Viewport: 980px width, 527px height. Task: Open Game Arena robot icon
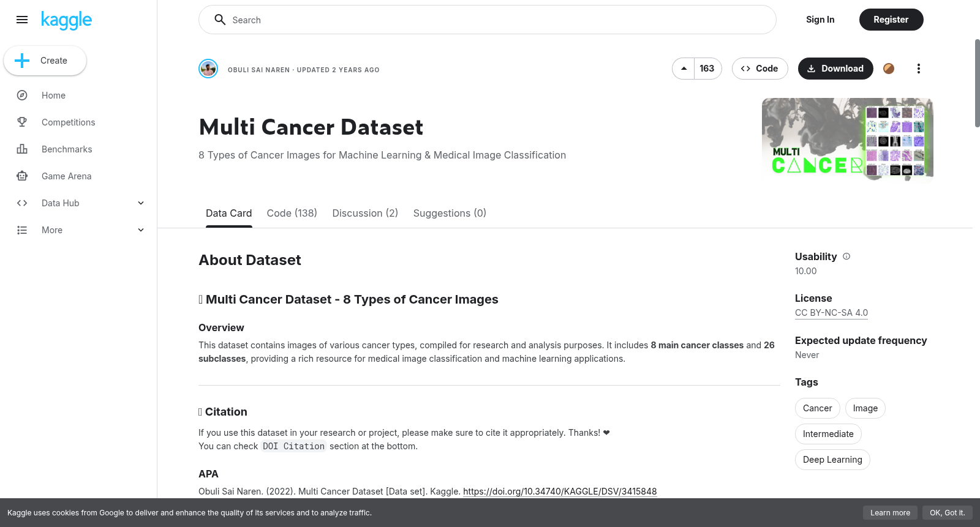(22, 176)
